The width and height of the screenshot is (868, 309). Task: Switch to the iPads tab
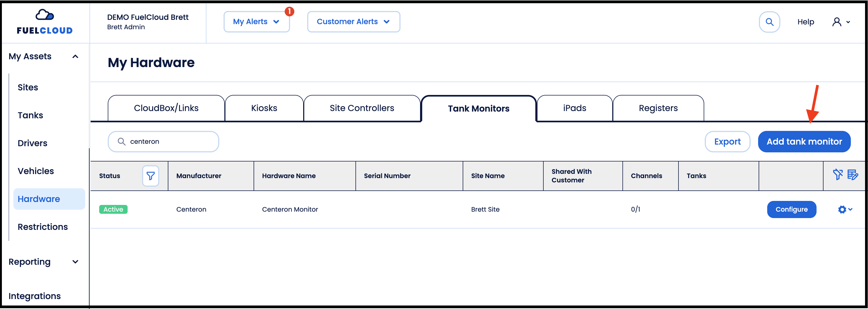pos(574,108)
